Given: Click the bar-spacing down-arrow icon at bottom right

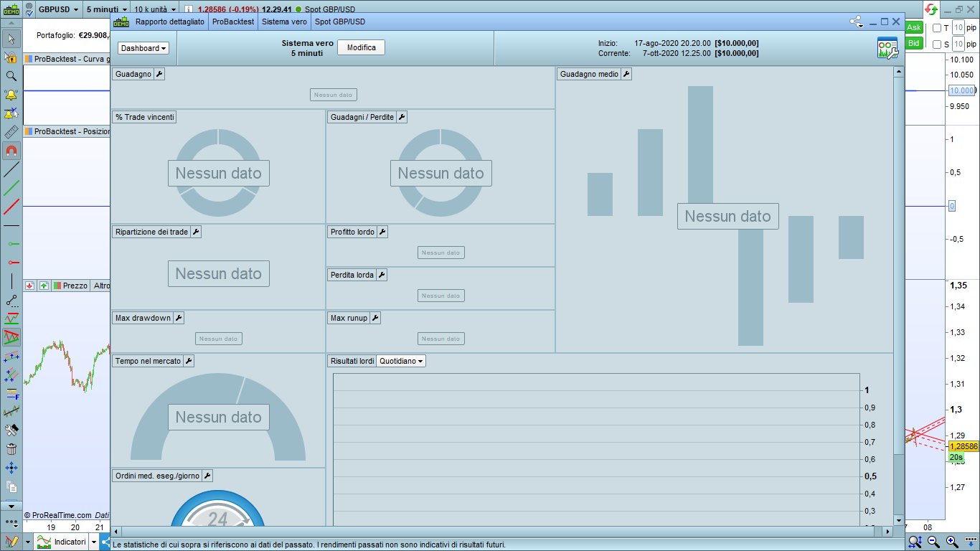Looking at the screenshot, I should point(971,542).
